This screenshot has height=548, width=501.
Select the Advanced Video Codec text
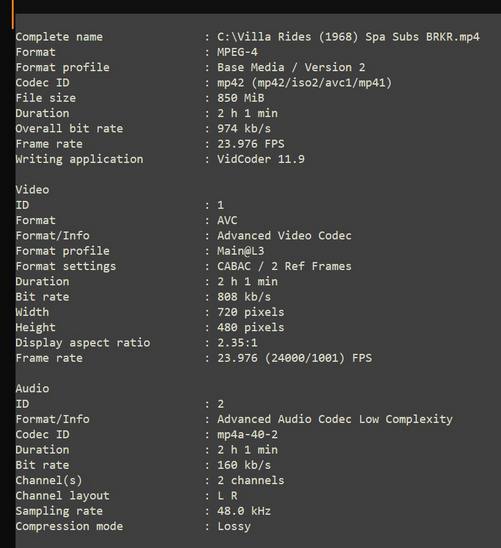(284, 236)
